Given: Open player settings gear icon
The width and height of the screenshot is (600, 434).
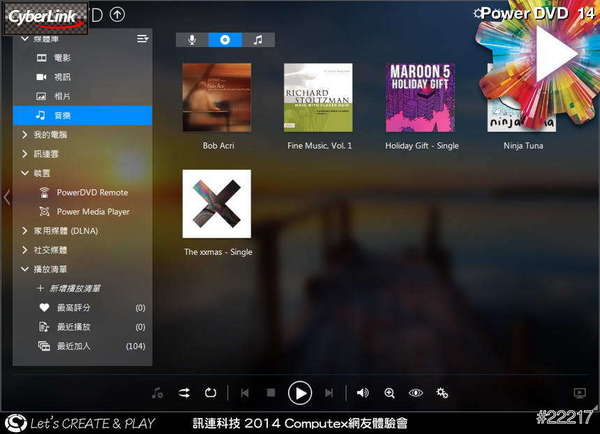Looking at the screenshot, I should pos(442,393).
